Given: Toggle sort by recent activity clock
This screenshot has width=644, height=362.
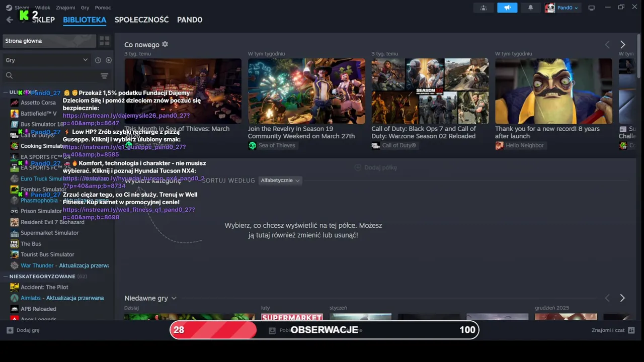Looking at the screenshot, I should (x=98, y=60).
